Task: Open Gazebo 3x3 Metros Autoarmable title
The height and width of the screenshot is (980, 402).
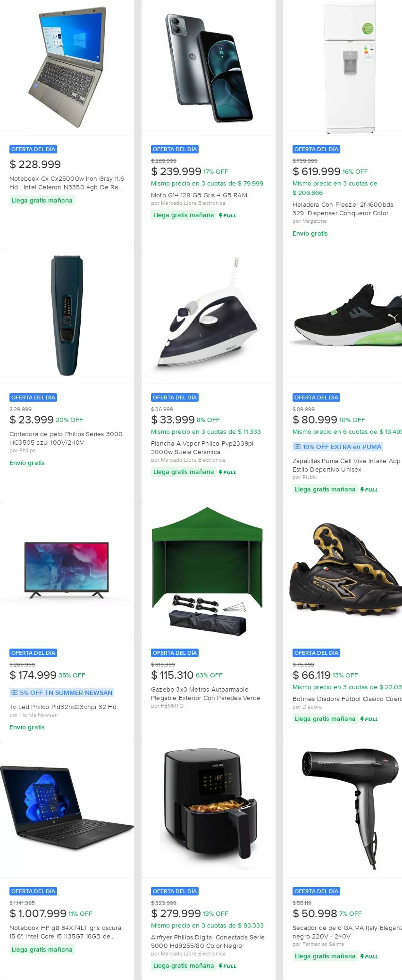Action: pos(205,694)
